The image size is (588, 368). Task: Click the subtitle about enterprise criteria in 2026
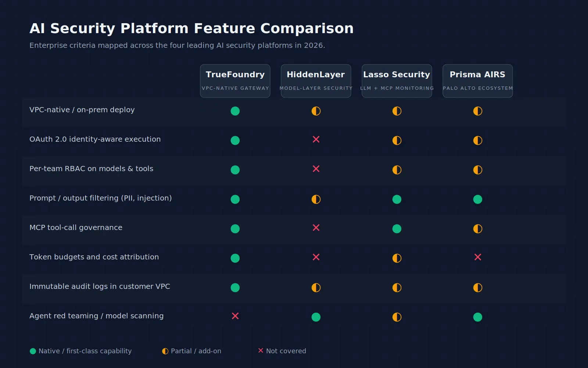(177, 45)
